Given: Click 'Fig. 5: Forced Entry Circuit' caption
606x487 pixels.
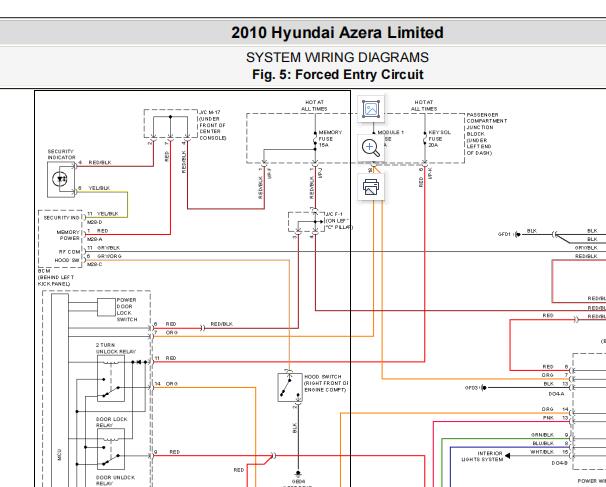Looking at the screenshot, I should pos(338,74).
